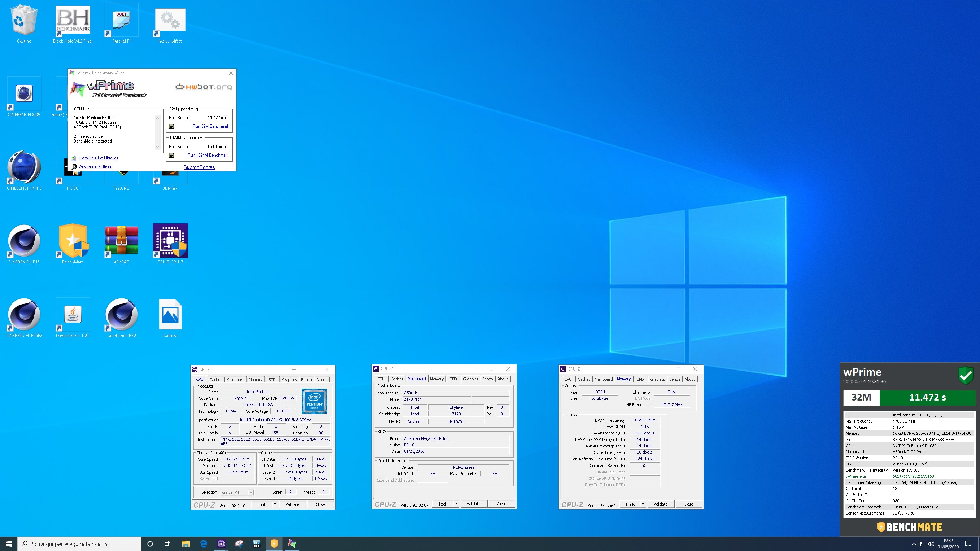The image size is (980, 551).
Task: Select About tab in CPU-Z Memory window
Action: coord(690,379)
